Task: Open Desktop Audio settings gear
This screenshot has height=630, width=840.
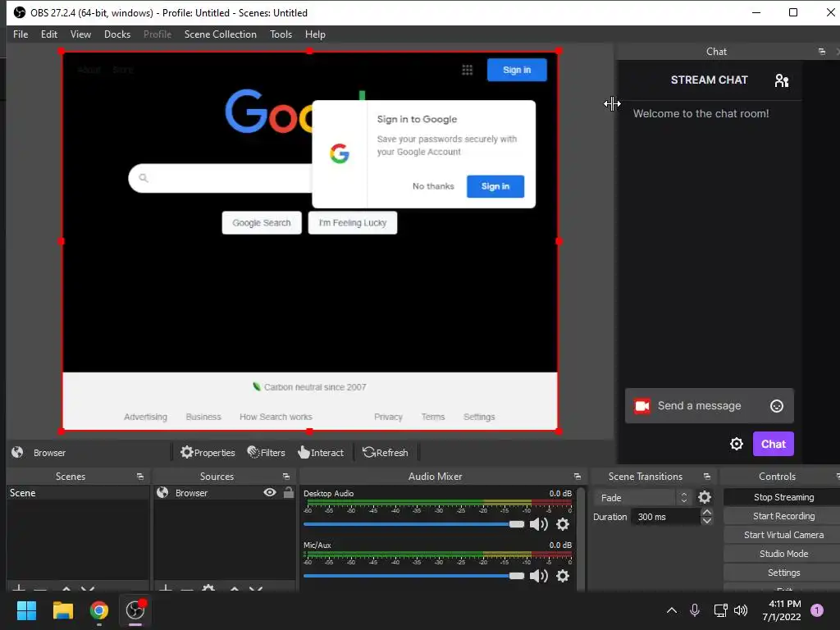Action: click(x=563, y=524)
